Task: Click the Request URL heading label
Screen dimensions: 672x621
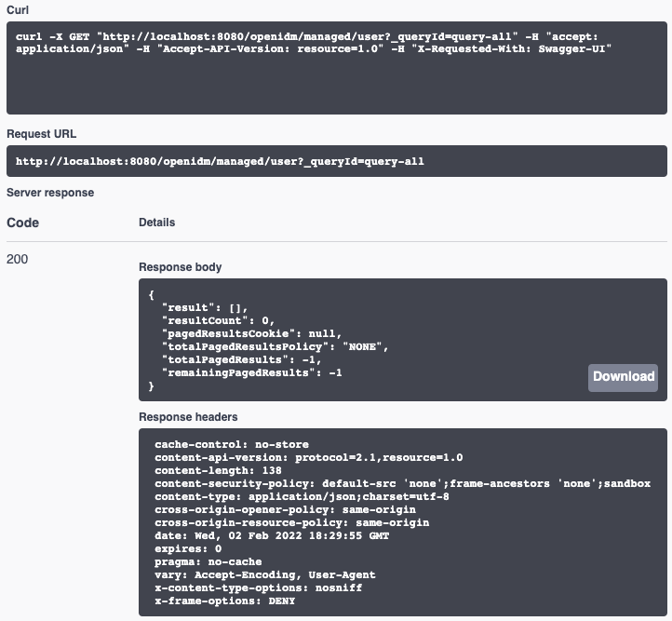Action: [x=42, y=134]
